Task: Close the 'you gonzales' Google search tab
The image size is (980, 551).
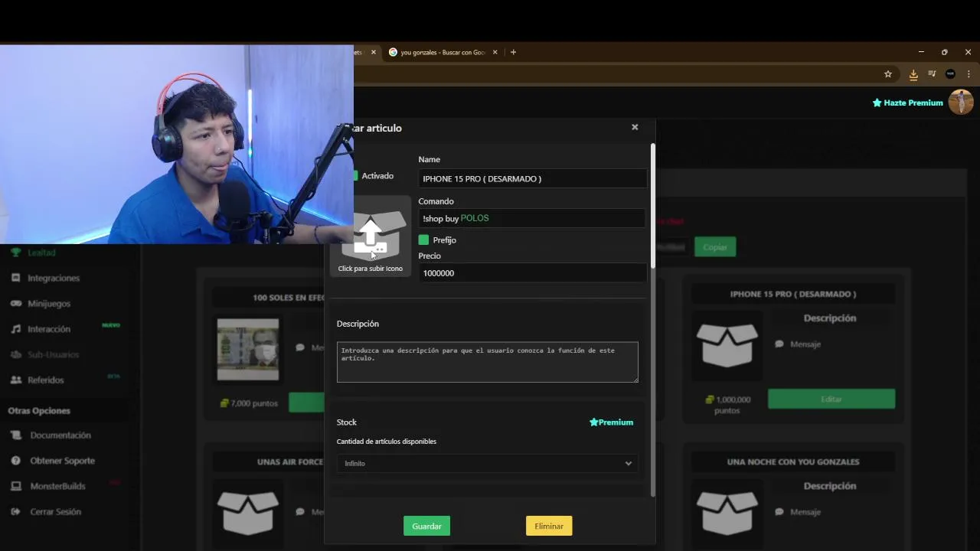Action: (x=495, y=52)
